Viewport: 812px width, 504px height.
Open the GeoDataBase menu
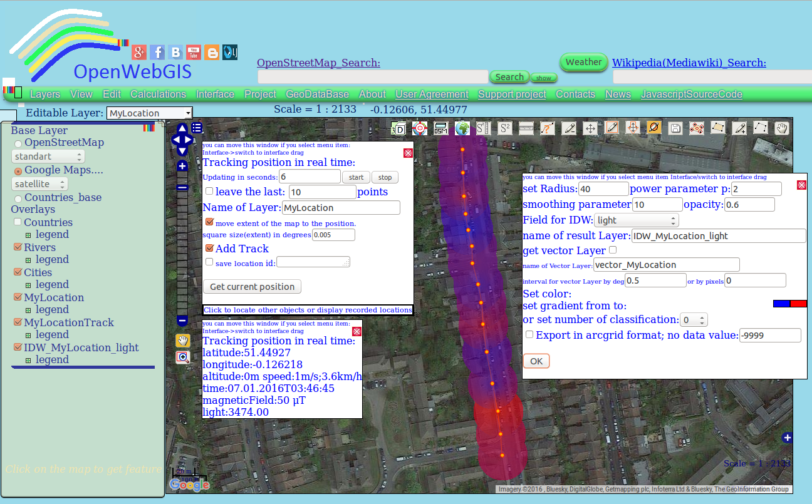click(x=317, y=95)
